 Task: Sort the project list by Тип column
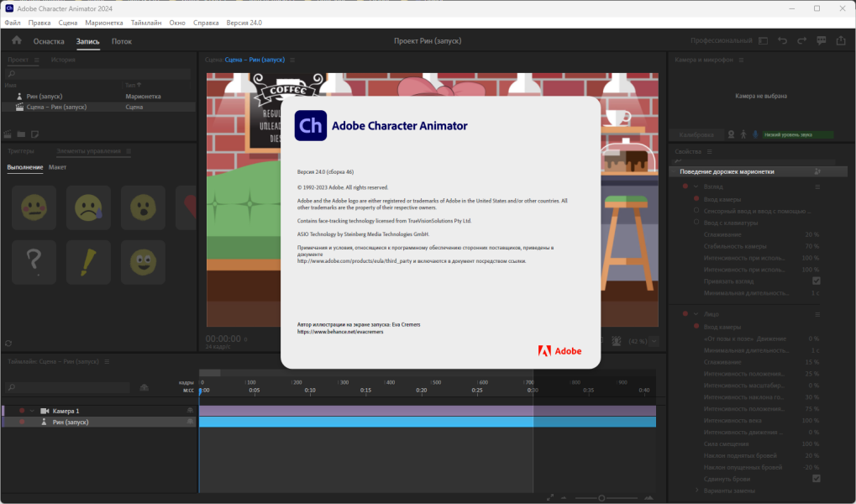click(134, 85)
